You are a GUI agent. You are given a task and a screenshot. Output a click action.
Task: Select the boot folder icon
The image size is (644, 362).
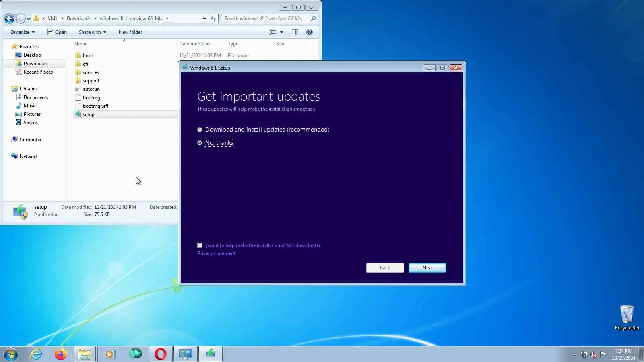[x=78, y=56]
